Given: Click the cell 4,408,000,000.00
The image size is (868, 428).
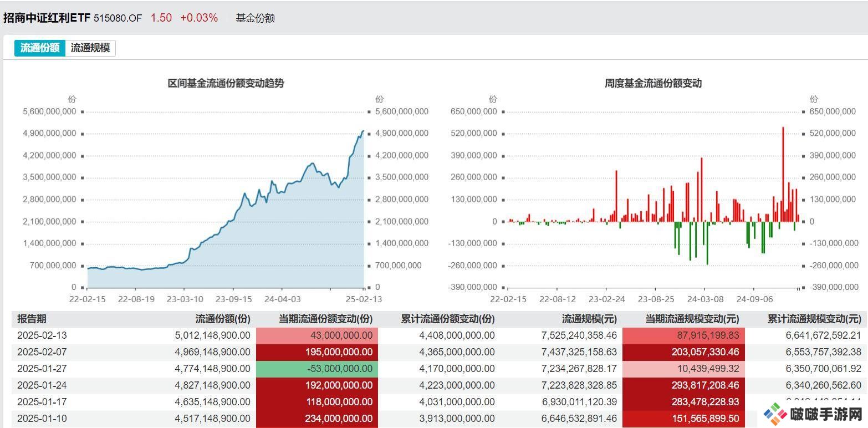Looking at the screenshot, I should pos(457,335).
